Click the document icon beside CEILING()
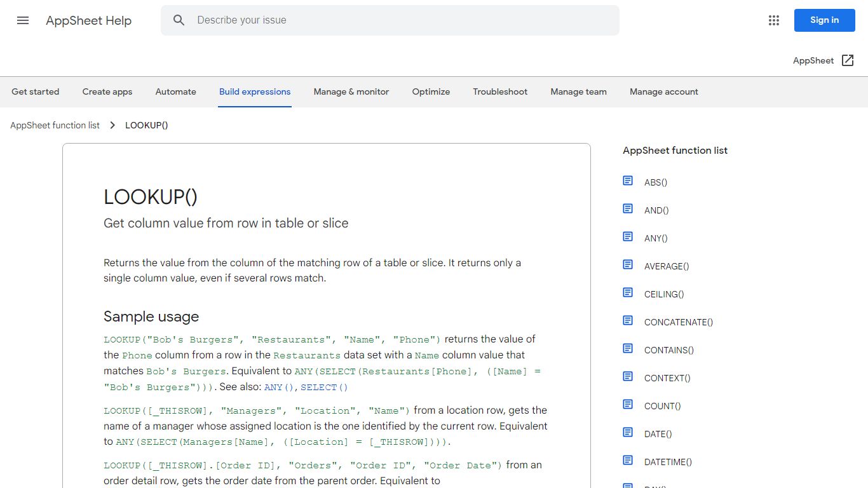This screenshot has height=488, width=868. point(628,293)
